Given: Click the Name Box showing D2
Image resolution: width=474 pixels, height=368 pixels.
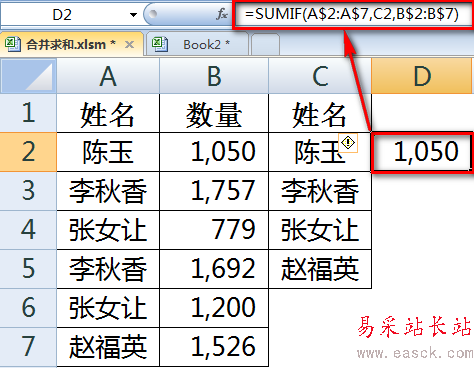Looking at the screenshot, I should pyautogui.click(x=62, y=15).
